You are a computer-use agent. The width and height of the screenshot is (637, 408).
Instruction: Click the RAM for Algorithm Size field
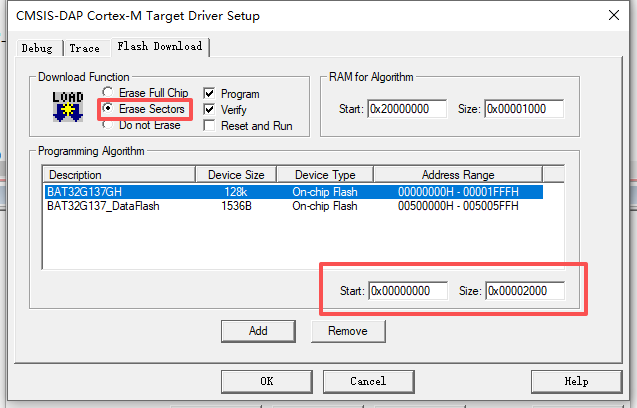coord(523,108)
